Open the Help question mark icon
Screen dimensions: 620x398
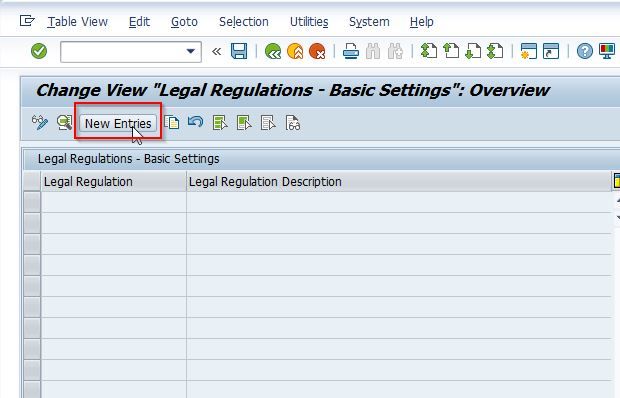coord(584,51)
